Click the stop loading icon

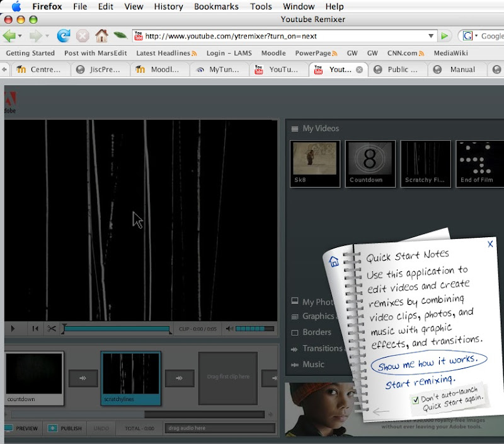tap(83, 36)
